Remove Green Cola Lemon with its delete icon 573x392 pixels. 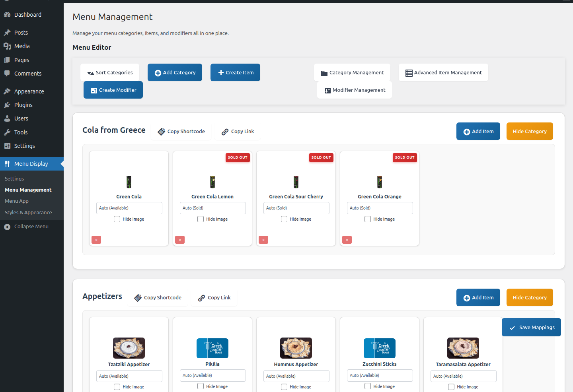point(179,239)
